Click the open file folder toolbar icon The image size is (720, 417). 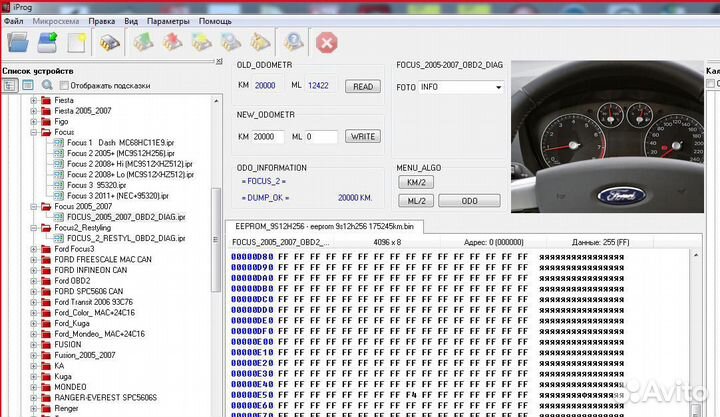(x=17, y=42)
